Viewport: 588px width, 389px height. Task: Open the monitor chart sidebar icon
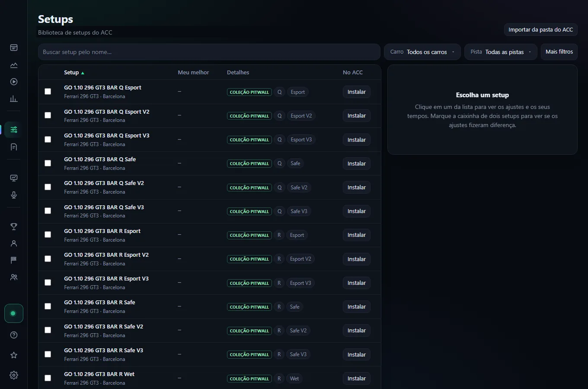14,178
